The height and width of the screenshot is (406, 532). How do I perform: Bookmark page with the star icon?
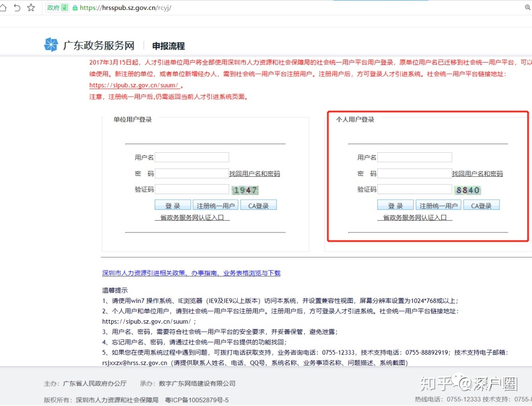31,7
